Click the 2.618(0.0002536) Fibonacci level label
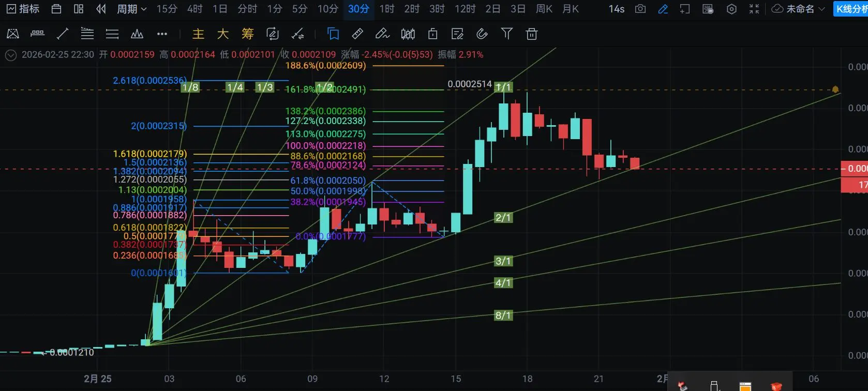Viewport: 868px width, 391px height. [150, 81]
